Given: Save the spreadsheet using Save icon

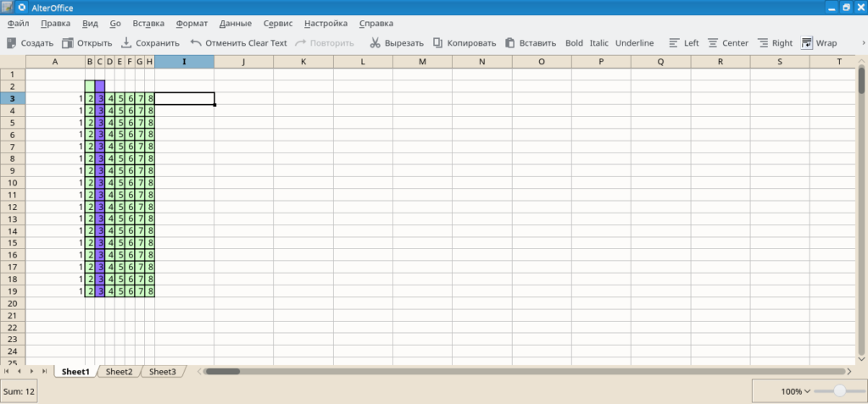Looking at the screenshot, I should tap(127, 43).
